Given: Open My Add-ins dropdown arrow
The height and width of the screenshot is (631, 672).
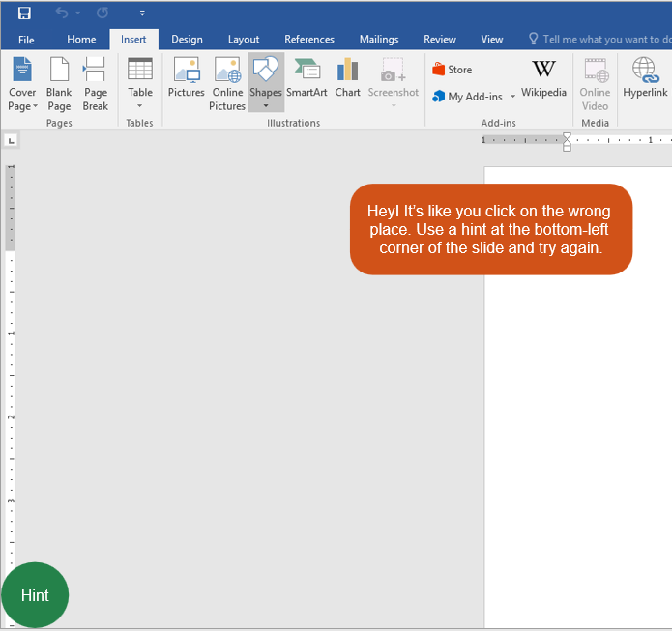Looking at the screenshot, I should tap(512, 97).
